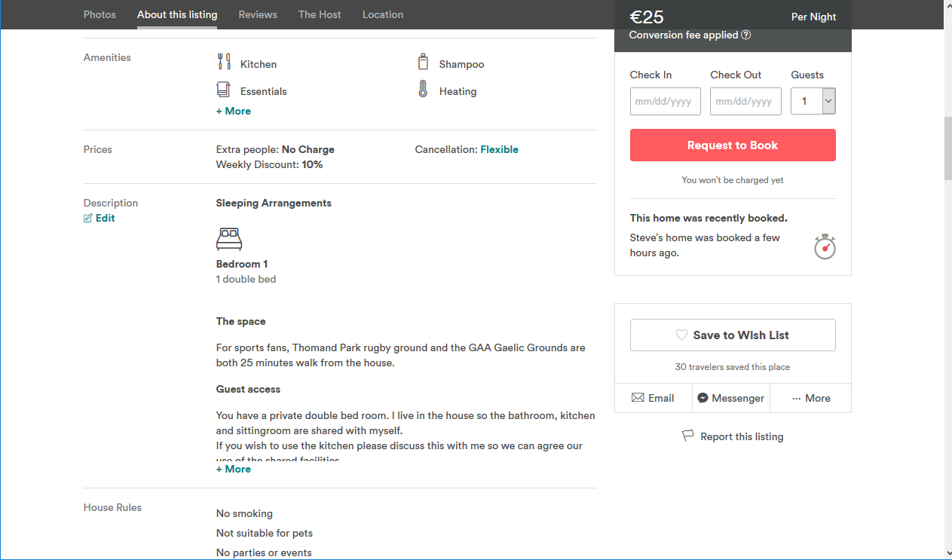This screenshot has height=560, width=952.
Task: Click the flag icon beside Report this listing
Action: coord(687,436)
